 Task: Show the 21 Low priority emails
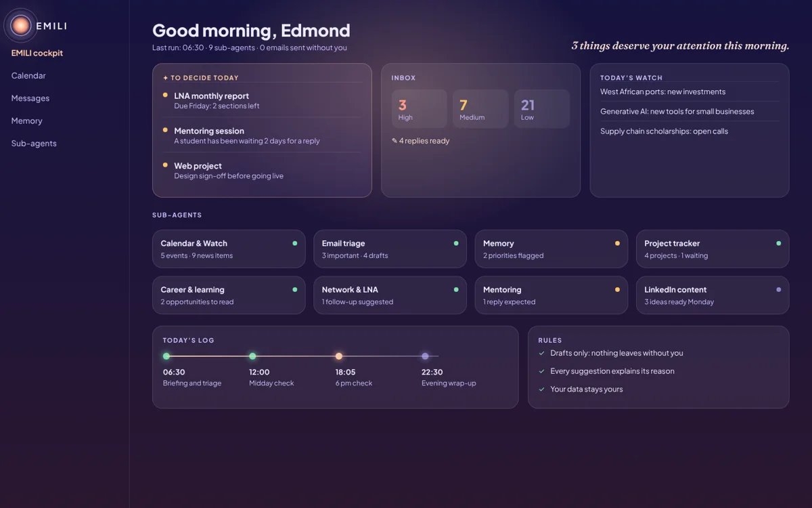point(542,108)
